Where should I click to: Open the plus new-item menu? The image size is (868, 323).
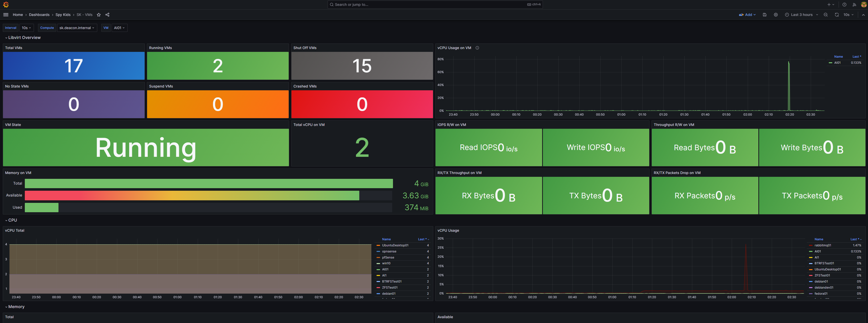point(831,5)
